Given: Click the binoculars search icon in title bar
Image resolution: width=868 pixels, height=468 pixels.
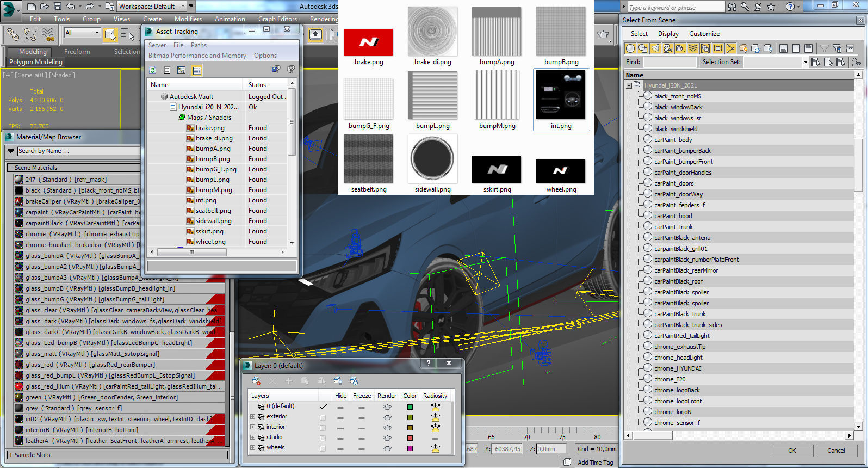Looking at the screenshot, I should tap(732, 7).
